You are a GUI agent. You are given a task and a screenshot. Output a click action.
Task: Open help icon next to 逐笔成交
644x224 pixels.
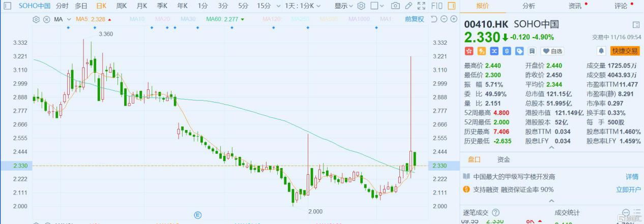point(496,213)
